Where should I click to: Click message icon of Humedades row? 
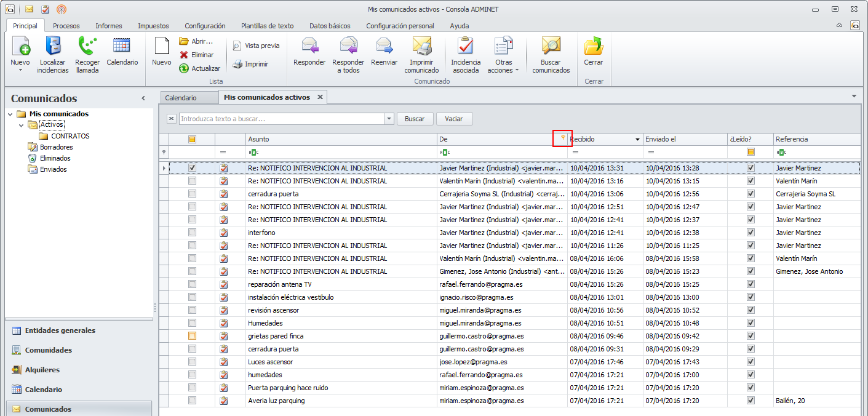(x=224, y=323)
